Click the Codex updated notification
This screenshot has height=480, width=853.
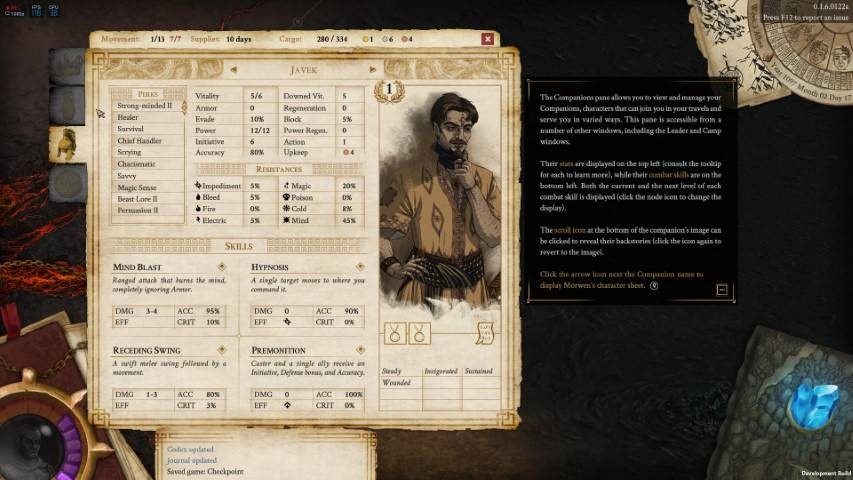pyautogui.click(x=190, y=449)
